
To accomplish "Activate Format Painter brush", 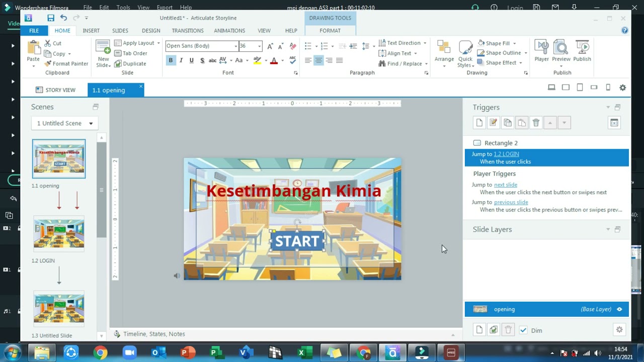I will tap(66, 64).
